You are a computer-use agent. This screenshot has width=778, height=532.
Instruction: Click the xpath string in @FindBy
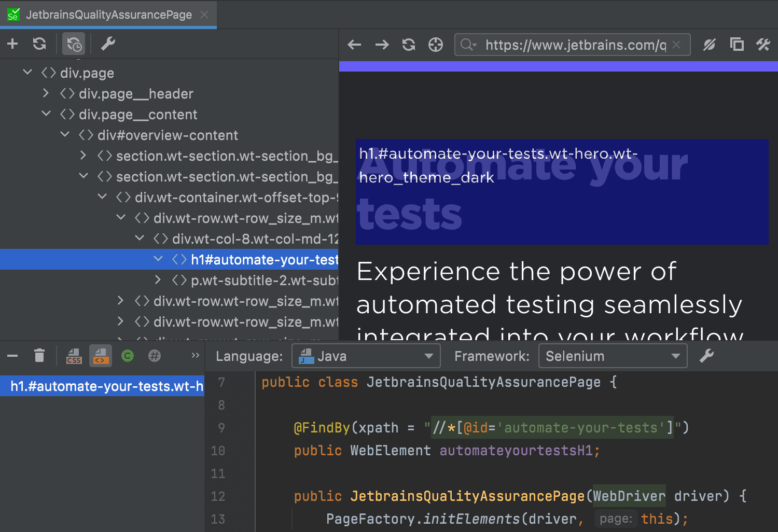(x=553, y=428)
